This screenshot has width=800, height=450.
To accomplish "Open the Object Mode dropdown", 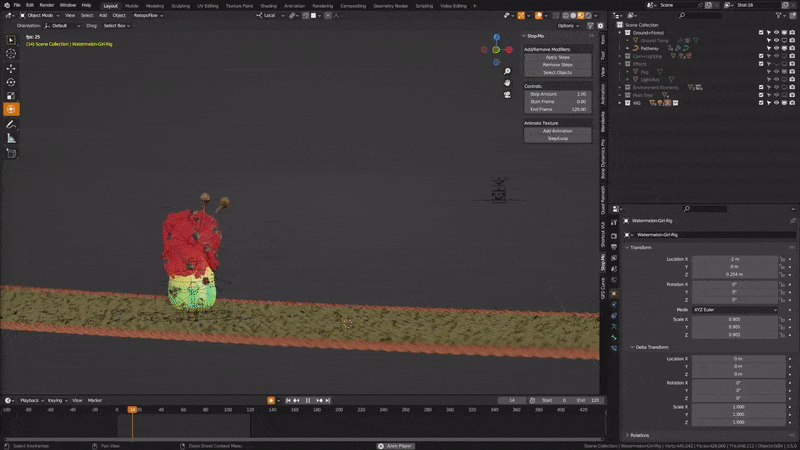I will [39, 15].
